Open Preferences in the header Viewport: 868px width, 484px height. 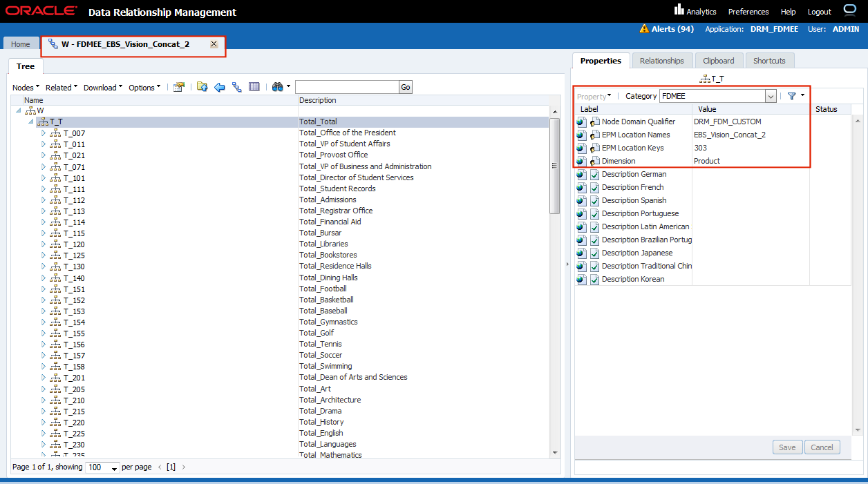point(748,12)
